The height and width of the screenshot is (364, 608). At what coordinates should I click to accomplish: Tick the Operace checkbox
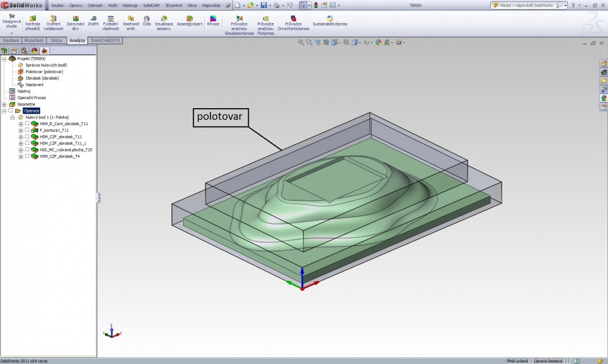click(x=11, y=111)
